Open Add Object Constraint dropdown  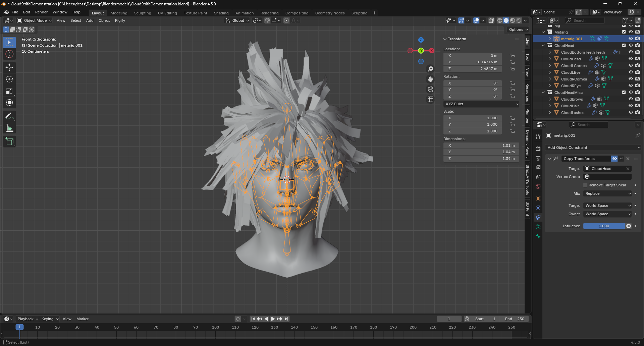coord(593,148)
